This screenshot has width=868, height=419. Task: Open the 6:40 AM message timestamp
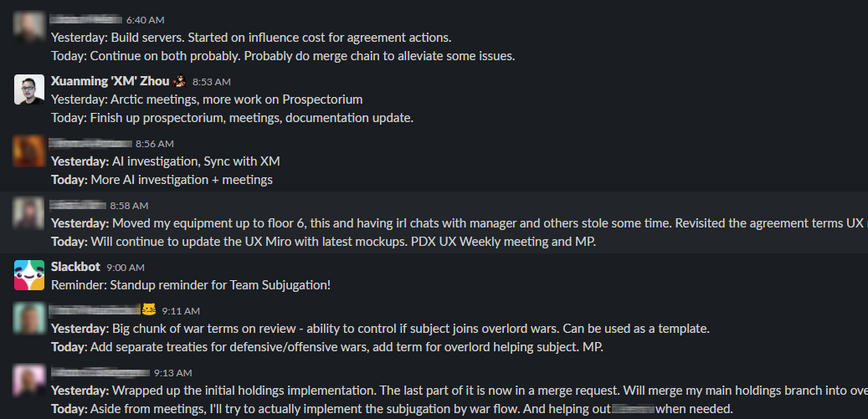pyautogui.click(x=145, y=20)
